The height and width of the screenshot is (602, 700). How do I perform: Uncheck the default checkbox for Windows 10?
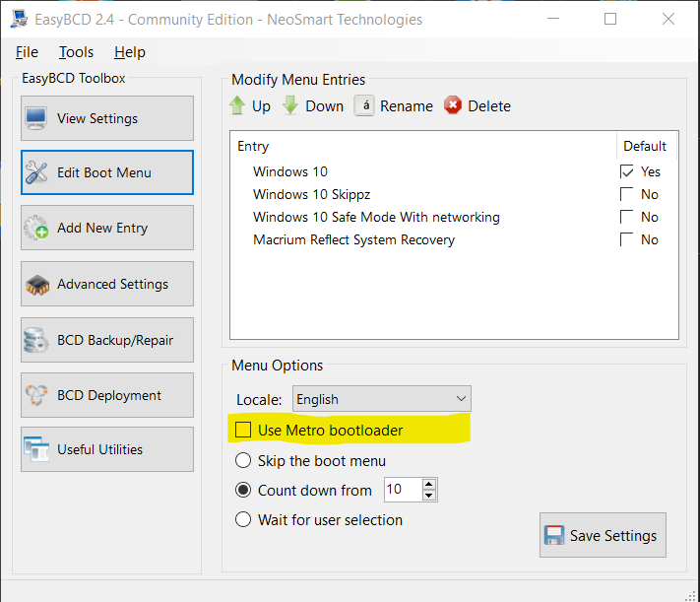[627, 171]
